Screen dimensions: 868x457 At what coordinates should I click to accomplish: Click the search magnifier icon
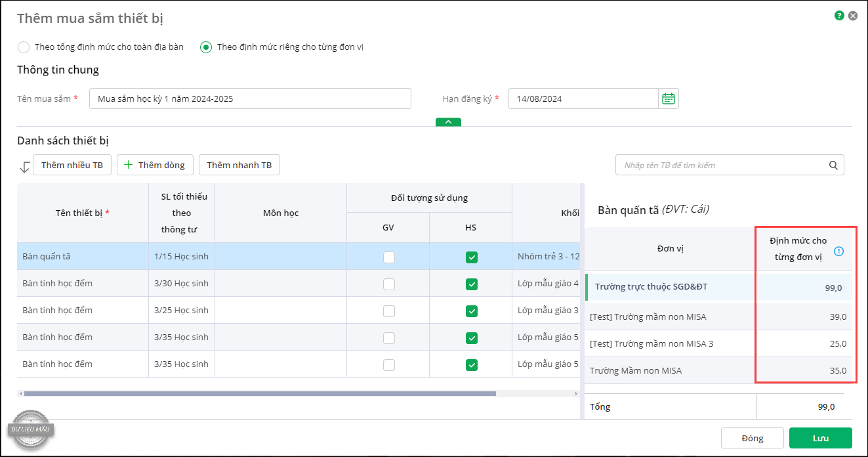(x=833, y=165)
